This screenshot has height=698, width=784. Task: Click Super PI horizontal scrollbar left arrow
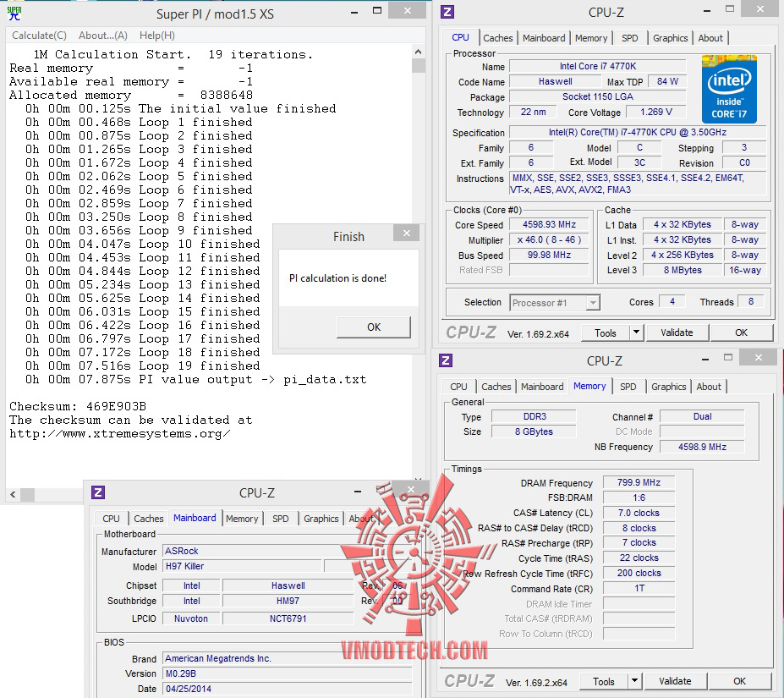coord(13,494)
